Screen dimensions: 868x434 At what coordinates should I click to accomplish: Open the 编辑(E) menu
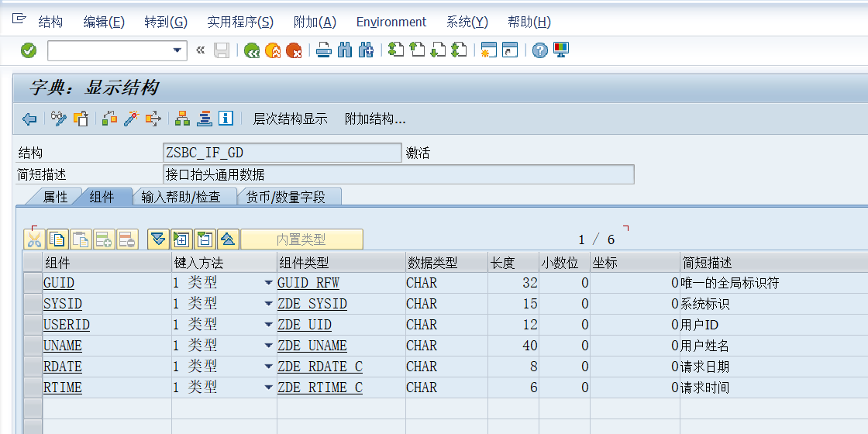[x=104, y=22]
